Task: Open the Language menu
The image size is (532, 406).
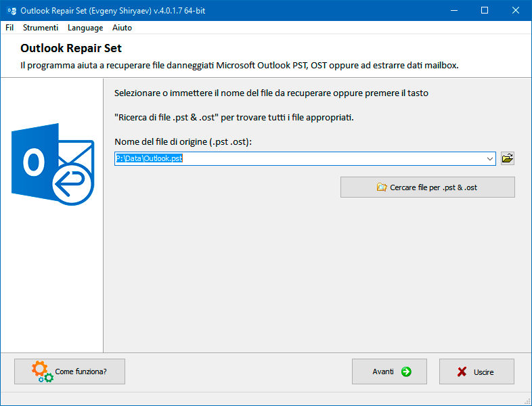Action: click(85, 28)
